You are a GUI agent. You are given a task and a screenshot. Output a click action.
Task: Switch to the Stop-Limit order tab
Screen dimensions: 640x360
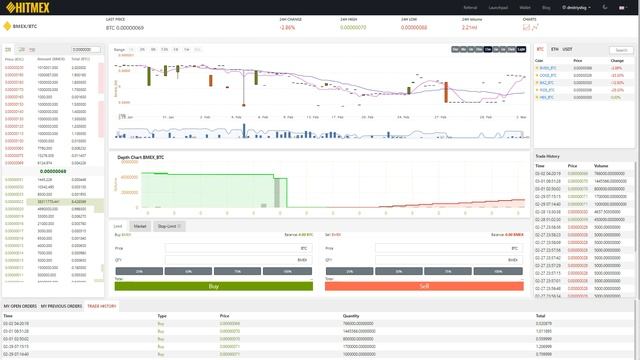pyautogui.click(x=169, y=226)
